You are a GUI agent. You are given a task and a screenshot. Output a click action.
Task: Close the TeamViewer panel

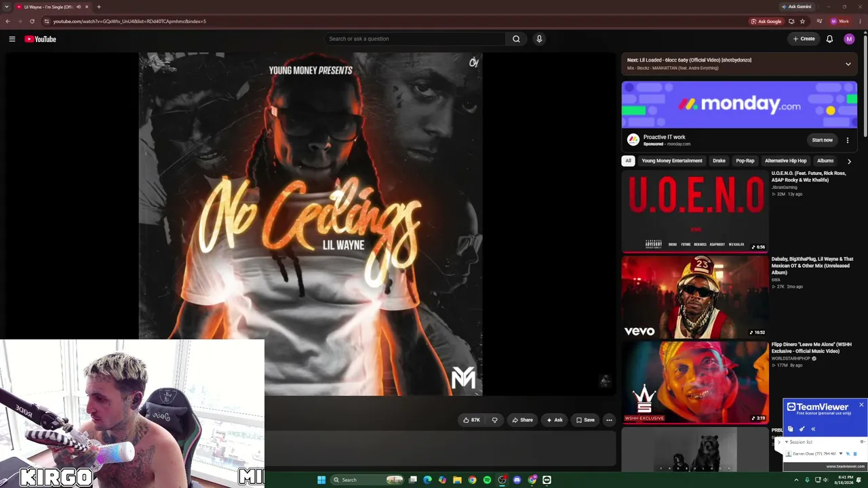coord(861,405)
